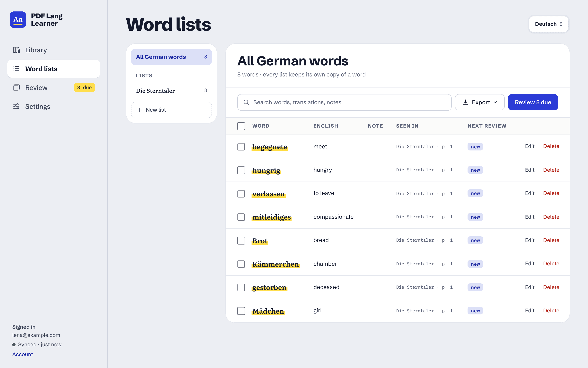
Task: Click the magnifier icon in search box
Action: [x=246, y=102]
